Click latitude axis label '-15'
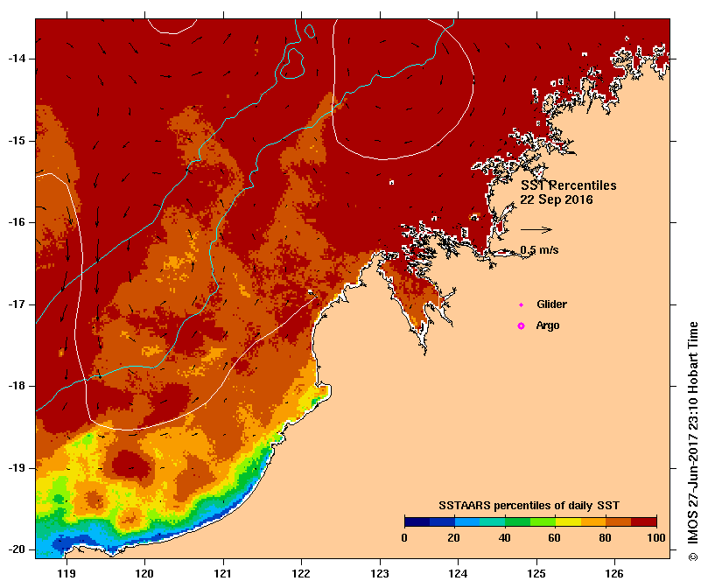Screen dimensions: 708x588 coord(17,141)
